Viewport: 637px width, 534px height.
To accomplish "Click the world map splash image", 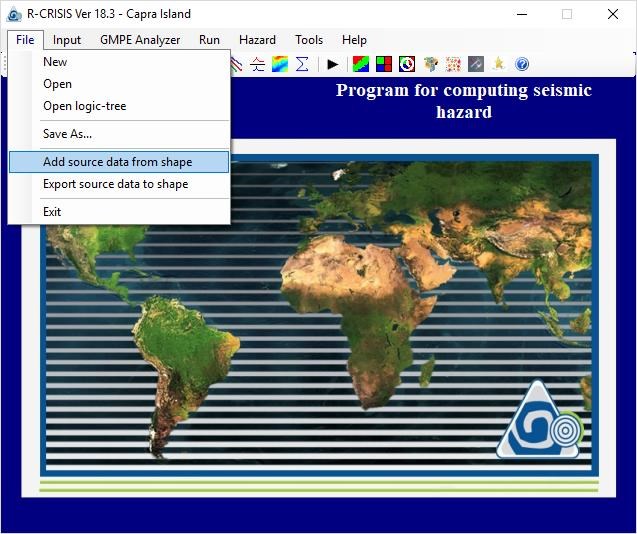I will 319,315.
